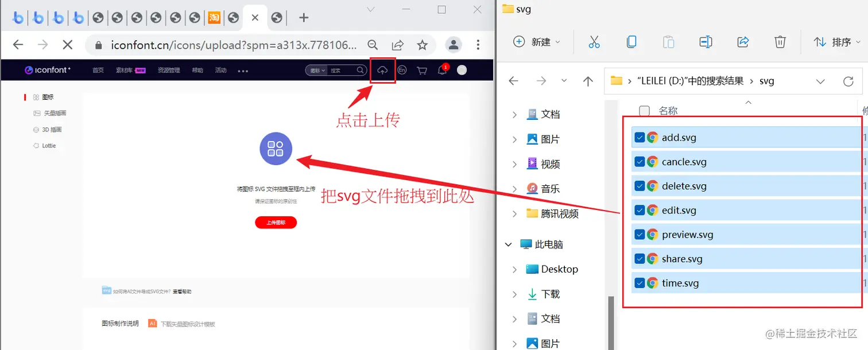Click the 名称 column header
The image size is (868, 350).
point(668,111)
